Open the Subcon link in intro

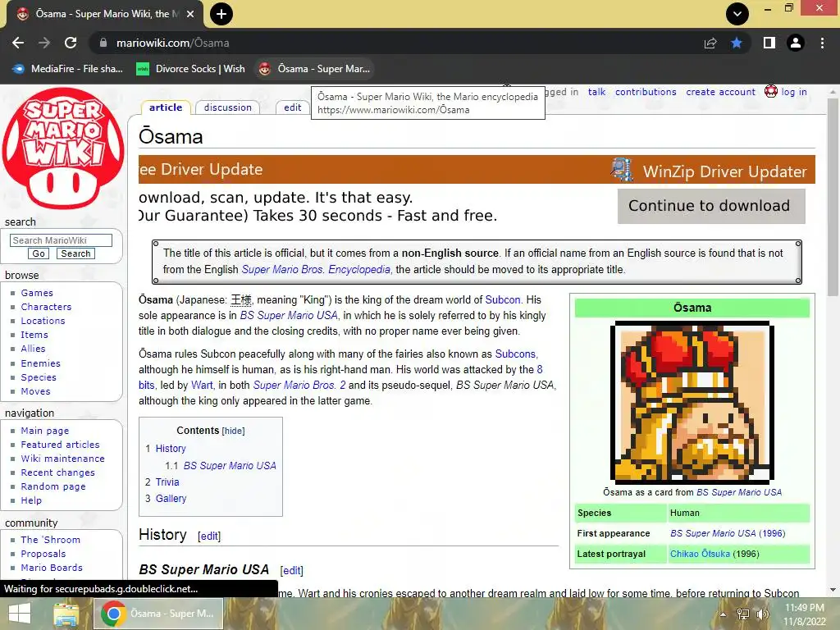pyautogui.click(x=503, y=300)
